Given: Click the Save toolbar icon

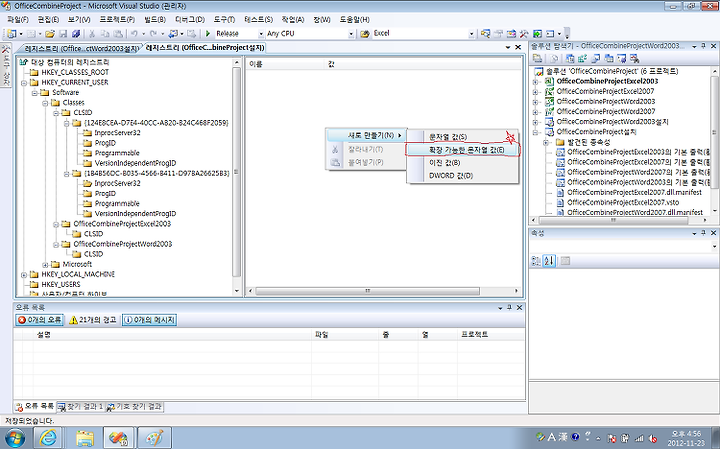Looking at the screenshot, I should point(63,34).
